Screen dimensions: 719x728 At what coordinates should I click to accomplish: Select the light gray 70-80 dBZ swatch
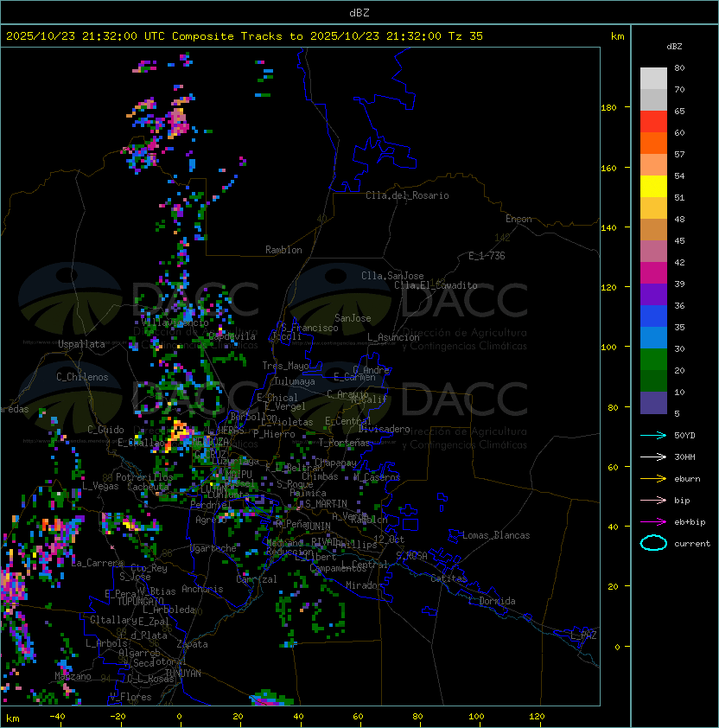[653, 79]
